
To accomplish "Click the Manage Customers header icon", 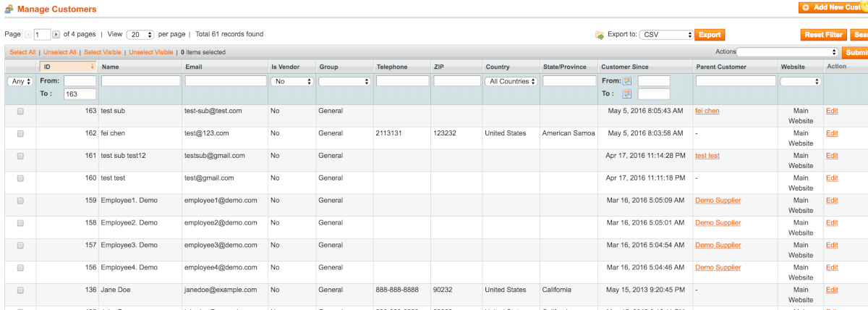I will coord(9,9).
